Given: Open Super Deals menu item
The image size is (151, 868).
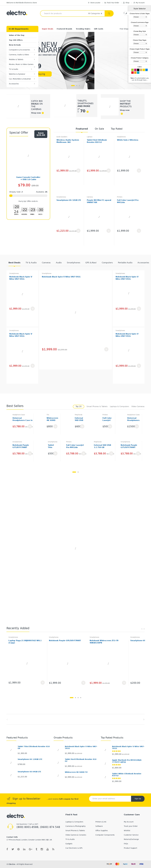Looking at the screenshot, I should pos(47,29).
